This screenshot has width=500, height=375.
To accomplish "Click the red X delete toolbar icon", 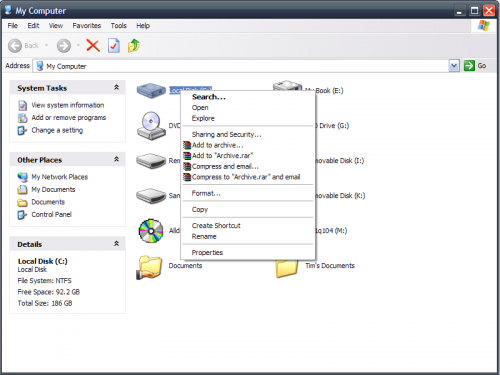I will coord(93,45).
